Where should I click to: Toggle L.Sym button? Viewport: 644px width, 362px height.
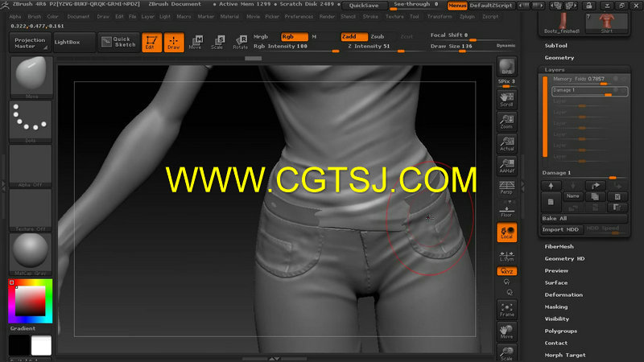coord(507,255)
